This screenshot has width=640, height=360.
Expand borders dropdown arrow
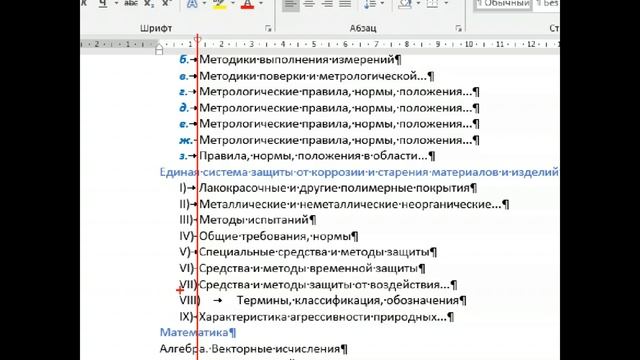click(x=446, y=4)
